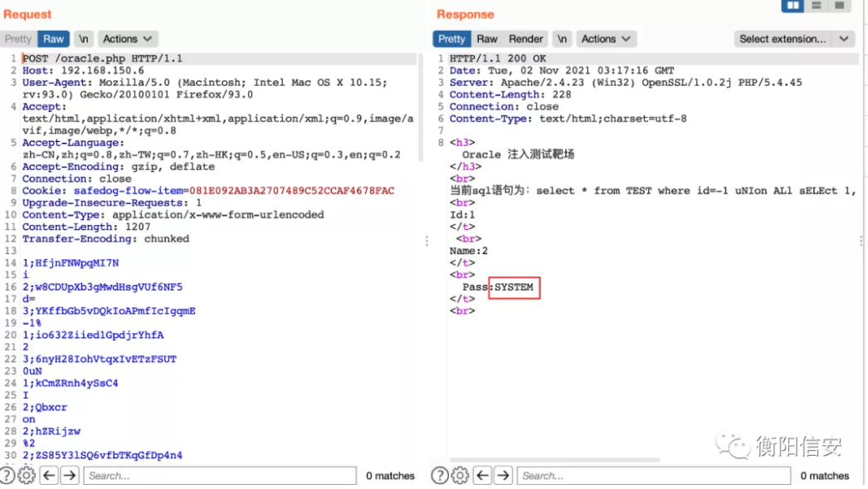Click the SYSTEM value in response body
This screenshot has width=868, height=489.
514,287
